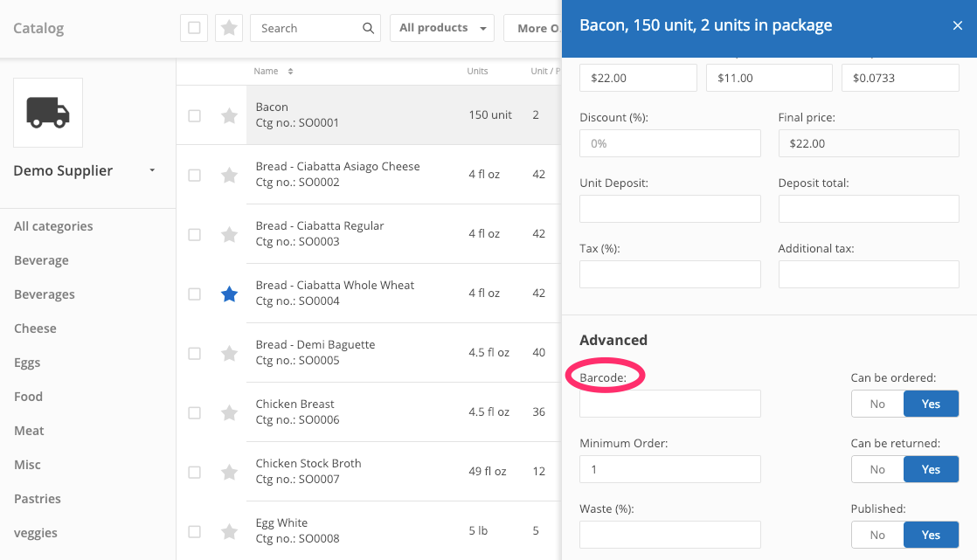Open the Egg White product row
Screen dimensions: 977x560
click(369, 530)
